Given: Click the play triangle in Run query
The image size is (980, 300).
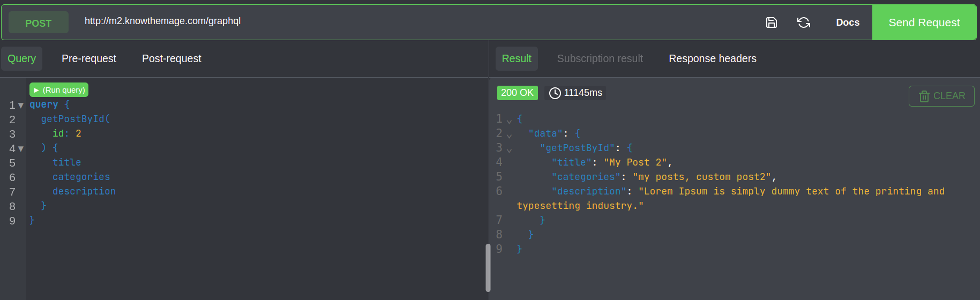Looking at the screenshot, I should pos(36,90).
